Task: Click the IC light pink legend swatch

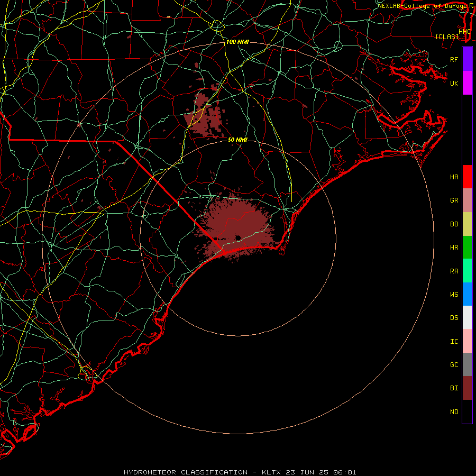Action: click(x=467, y=341)
